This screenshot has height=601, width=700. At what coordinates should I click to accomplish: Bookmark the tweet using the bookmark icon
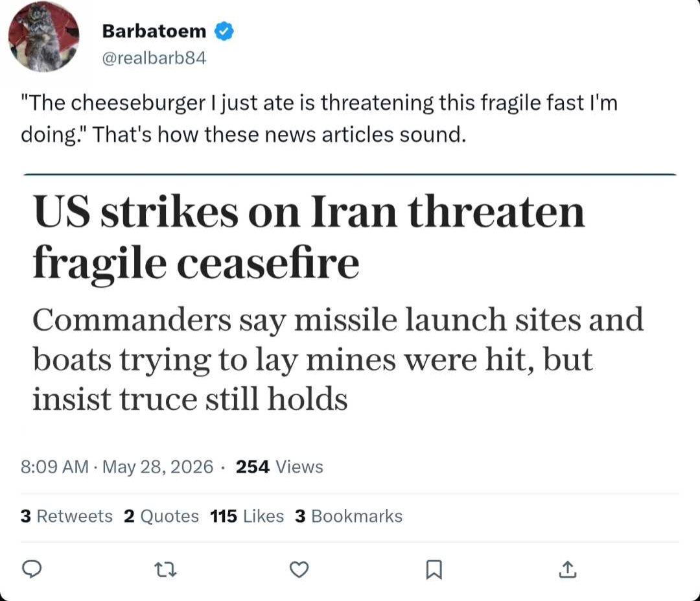click(x=434, y=570)
